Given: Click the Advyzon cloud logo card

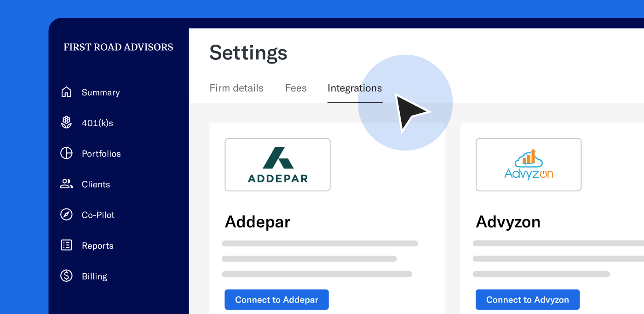Looking at the screenshot, I should point(528,164).
